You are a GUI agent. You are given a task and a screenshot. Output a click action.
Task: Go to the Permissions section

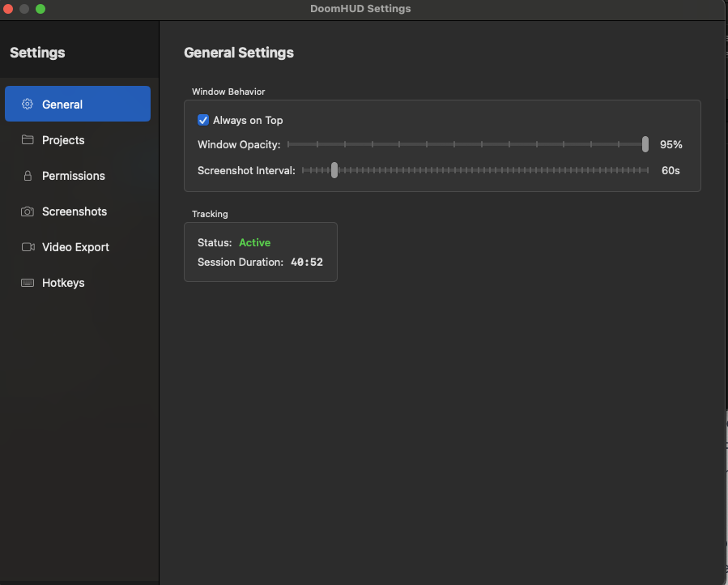click(x=78, y=176)
